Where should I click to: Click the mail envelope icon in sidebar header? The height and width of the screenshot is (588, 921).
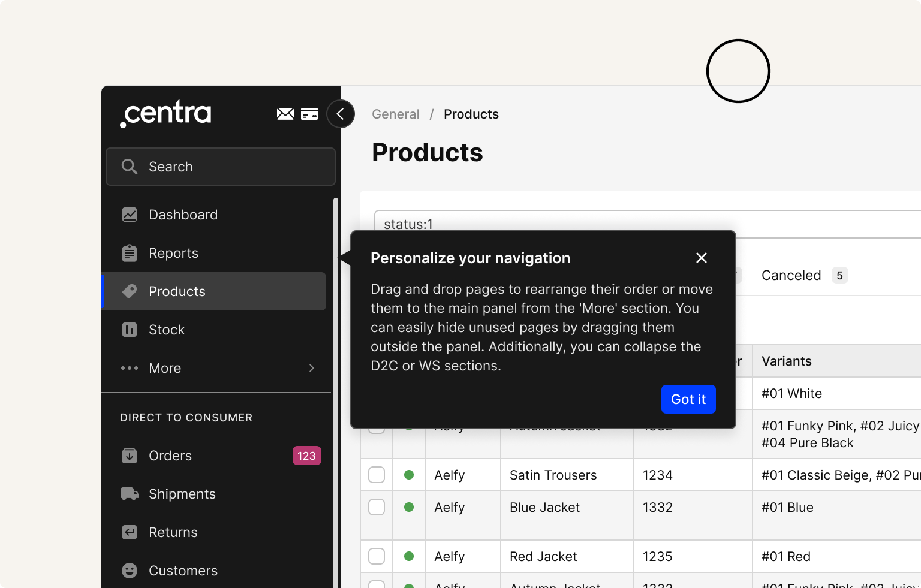pos(285,114)
